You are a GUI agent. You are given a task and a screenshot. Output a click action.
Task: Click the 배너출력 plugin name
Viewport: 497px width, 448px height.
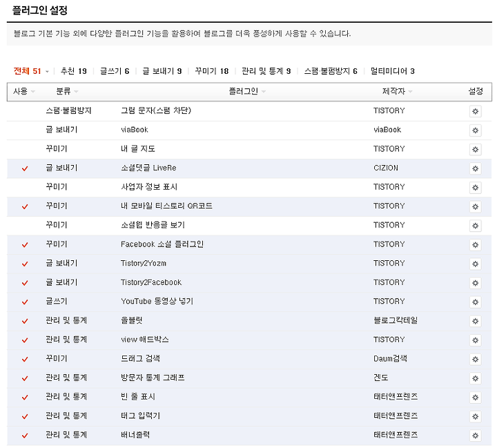tap(135, 435)
